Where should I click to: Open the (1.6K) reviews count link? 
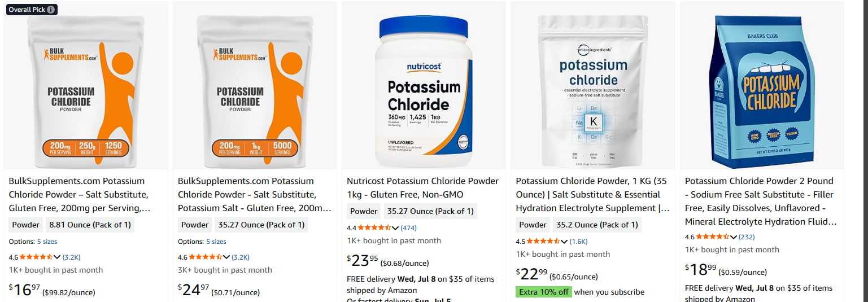tap(578, 242)
